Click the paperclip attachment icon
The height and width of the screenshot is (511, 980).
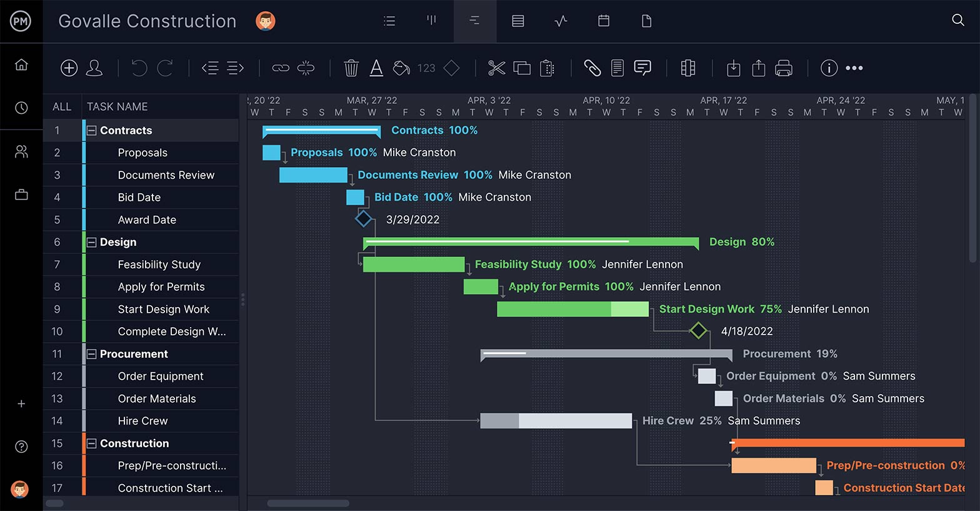coord(592,68)
